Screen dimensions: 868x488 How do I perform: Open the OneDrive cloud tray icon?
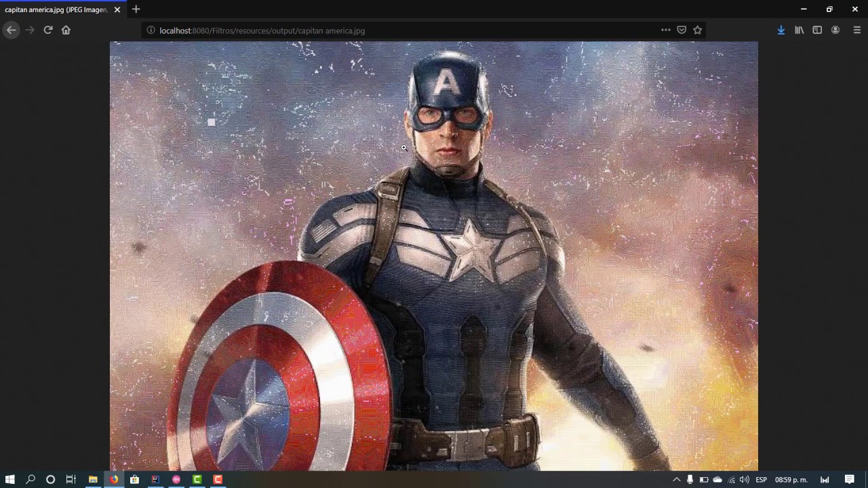(717, 479)
